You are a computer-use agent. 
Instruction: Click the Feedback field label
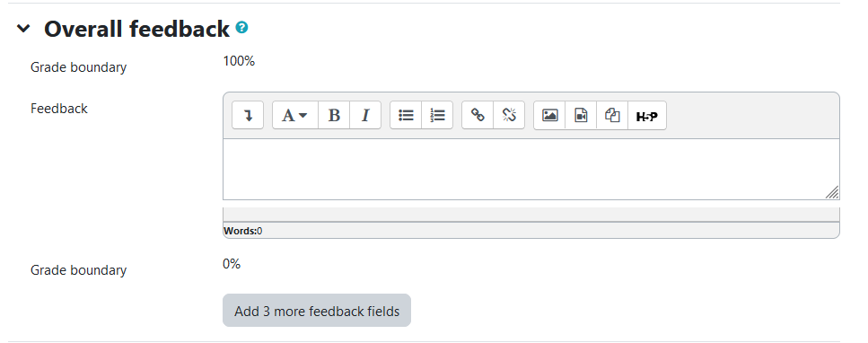click(59, 109)
